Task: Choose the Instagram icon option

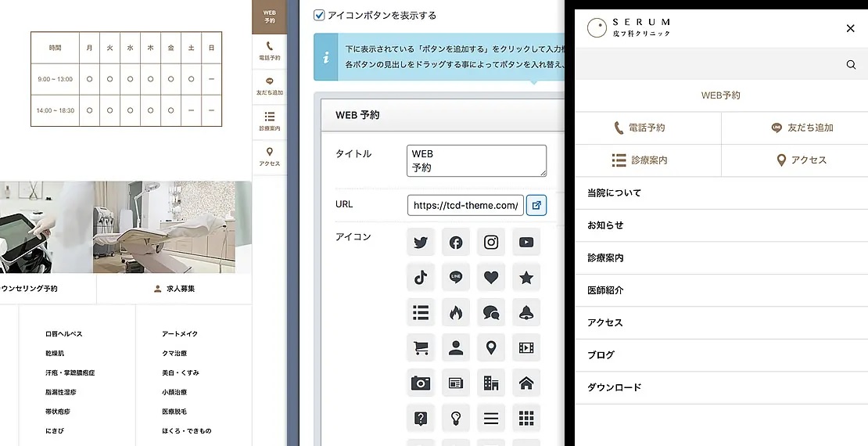Action: 491,243
